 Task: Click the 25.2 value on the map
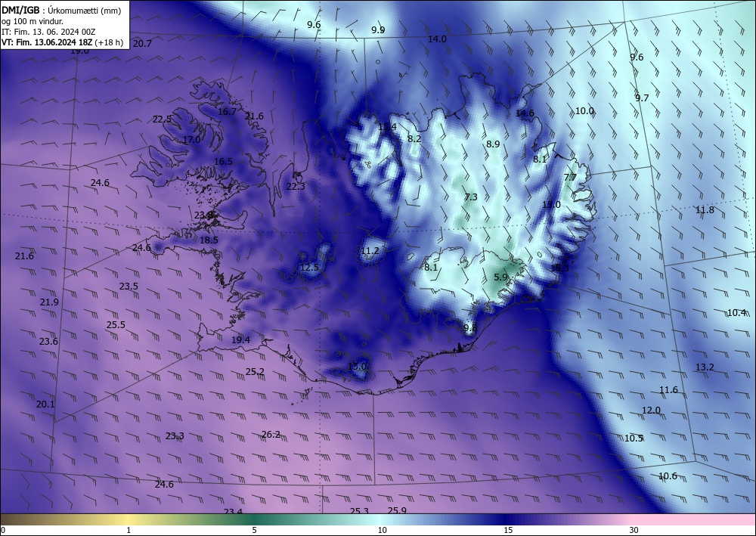click(255, 372)
